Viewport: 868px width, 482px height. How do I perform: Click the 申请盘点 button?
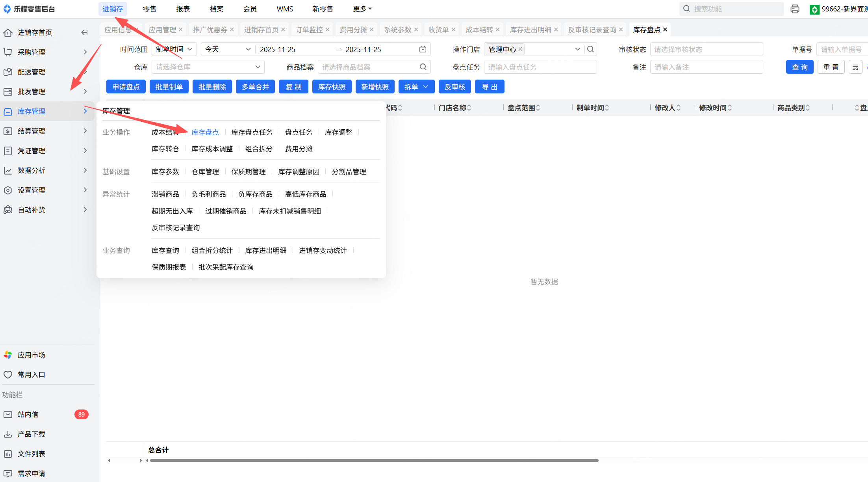coord(126,87)
